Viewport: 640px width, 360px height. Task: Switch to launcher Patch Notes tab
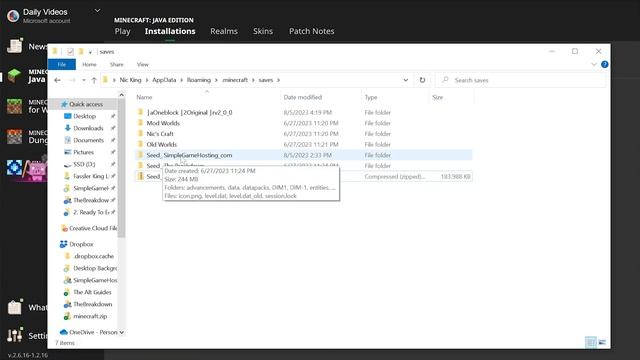click(x=311, y=31)
